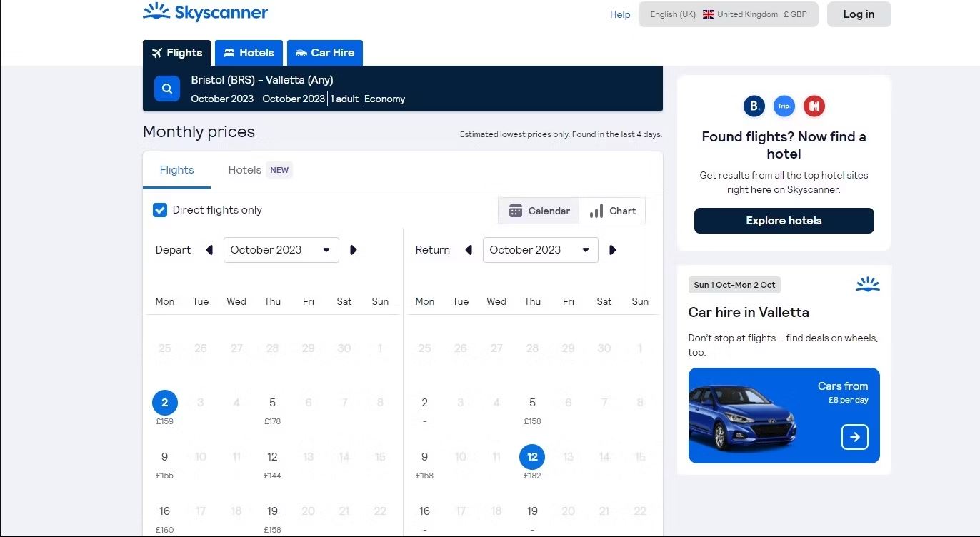Click the Found flights? Now find a hotel heading
This screenshot has height=537, width=980.
click(784, 145)
